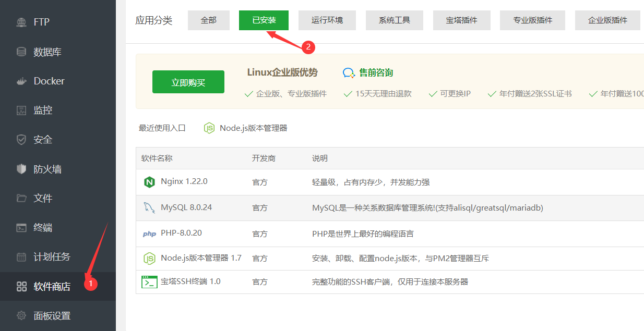Open the FTP section icon in sidebar
This screenshot has height=331, width=644.
tap(21, 22)
